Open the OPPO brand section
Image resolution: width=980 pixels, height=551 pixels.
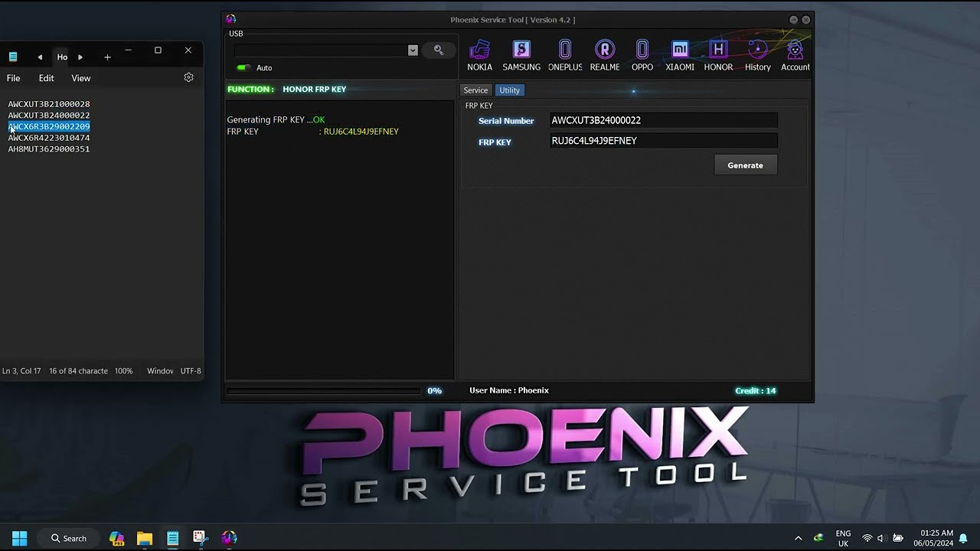coord(642,56)
